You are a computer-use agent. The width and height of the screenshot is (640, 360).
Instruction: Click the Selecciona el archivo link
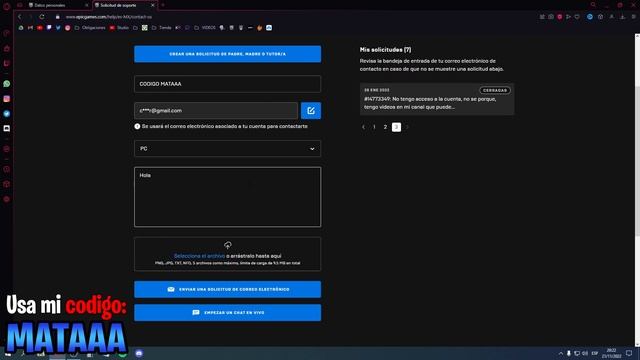[199, 256]
